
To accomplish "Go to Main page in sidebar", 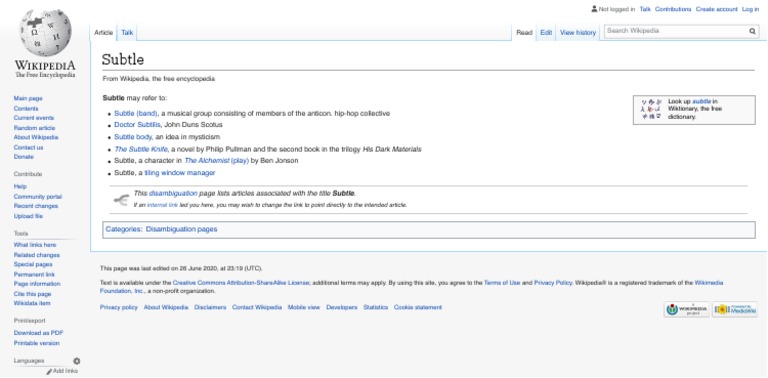I will (28, 98).
